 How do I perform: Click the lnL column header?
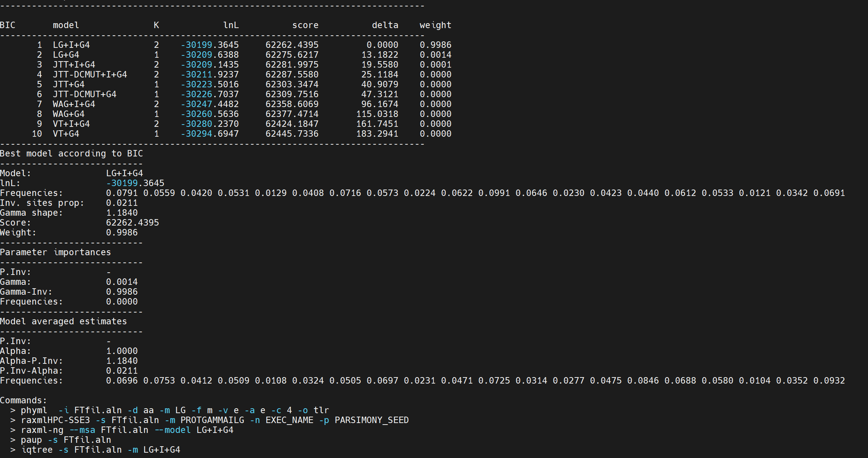(x=231, y=25)
